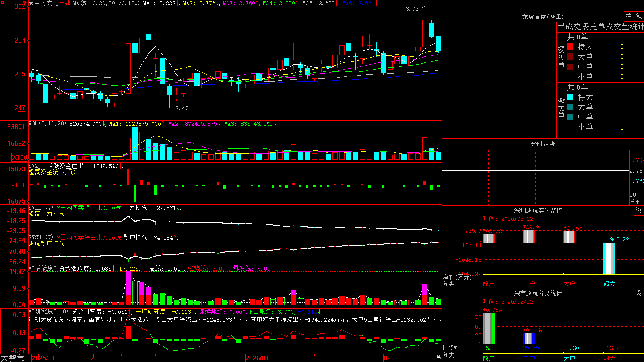The image size is (644, 362).
Task: Click the star icon before 中南文化
Action: coord(31,3)
